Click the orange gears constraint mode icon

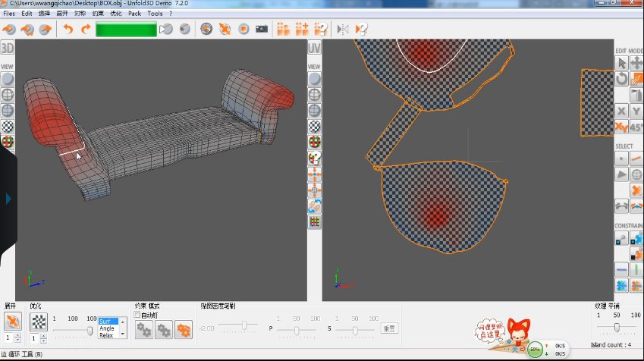[183, 329]
